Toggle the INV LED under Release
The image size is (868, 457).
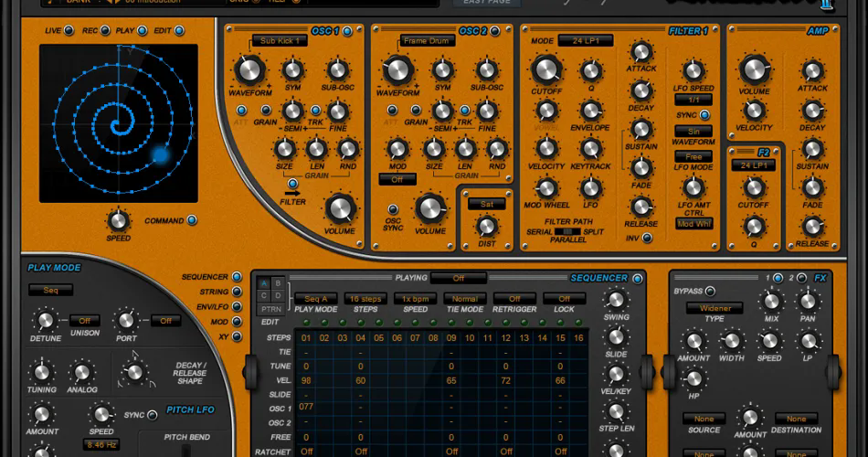tap(647, 239)
